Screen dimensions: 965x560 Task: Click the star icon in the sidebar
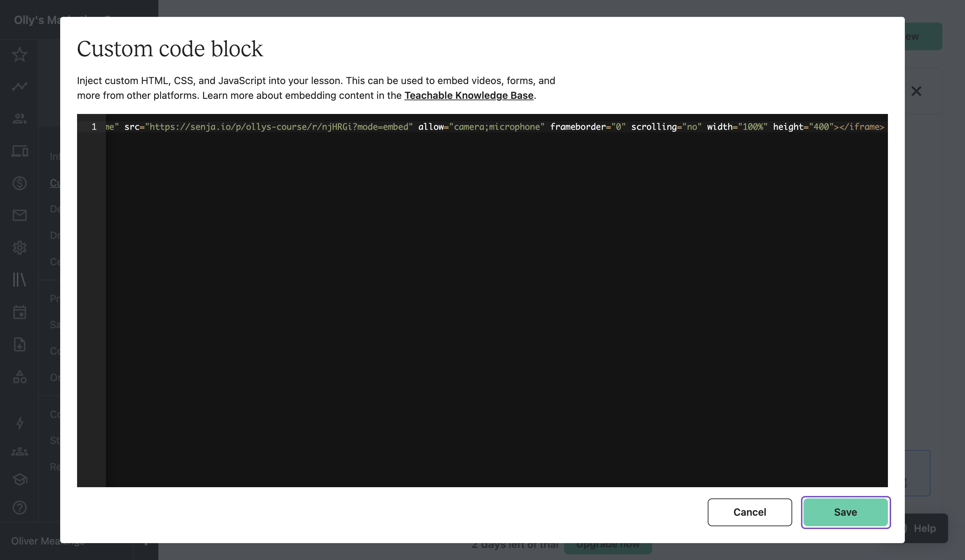coord(19,55)
